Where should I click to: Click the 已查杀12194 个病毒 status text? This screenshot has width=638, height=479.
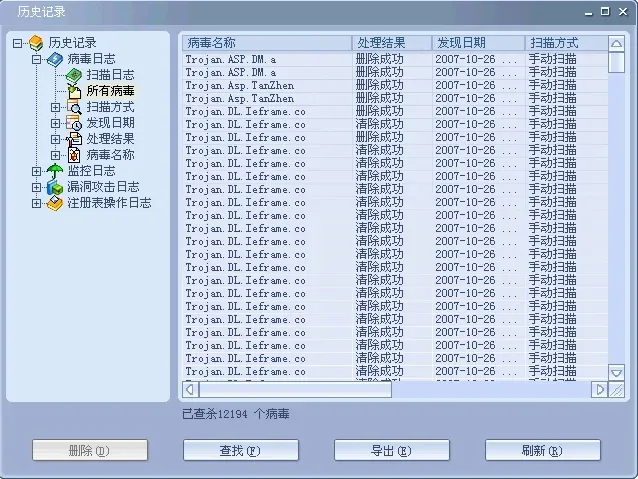coord(236,414)
